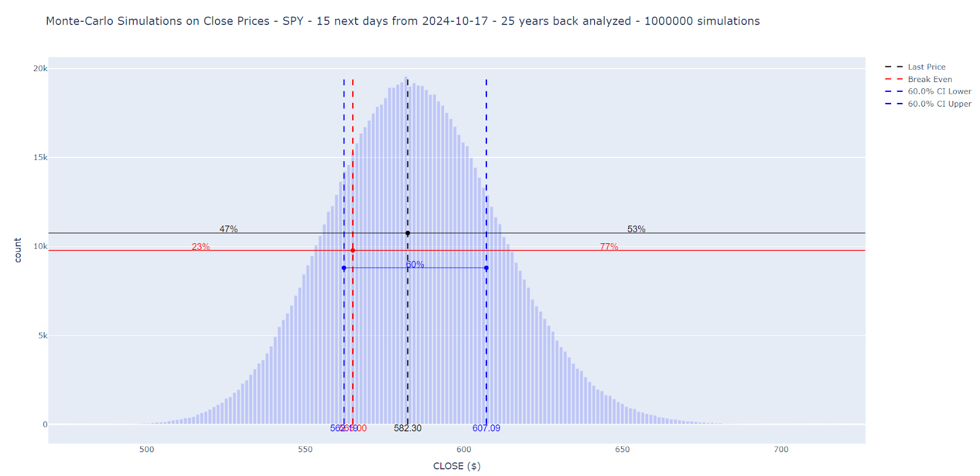Click the 5k y-axis tick label
The image size is (980, 476).
[x=43, y=336]
